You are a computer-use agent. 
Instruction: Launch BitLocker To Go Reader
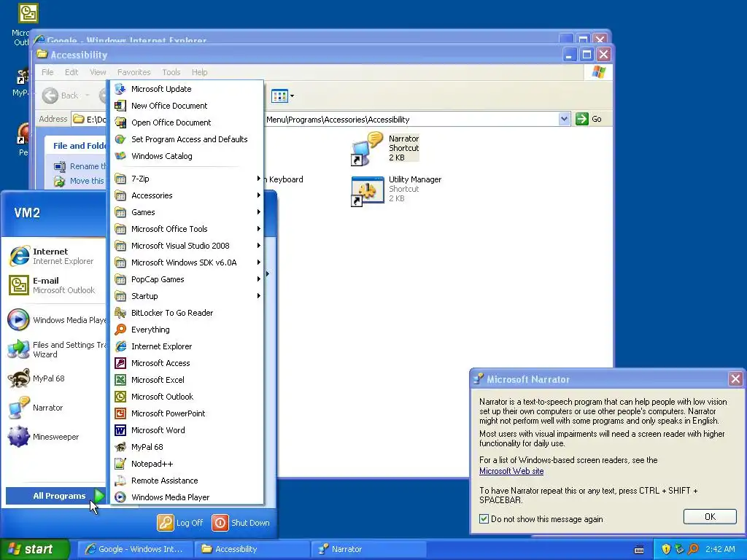(x=187, y=313)
